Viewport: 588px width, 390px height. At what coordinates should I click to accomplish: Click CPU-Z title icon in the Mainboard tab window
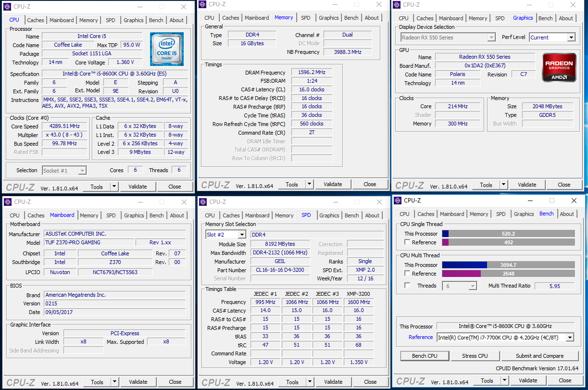[8, 202]
